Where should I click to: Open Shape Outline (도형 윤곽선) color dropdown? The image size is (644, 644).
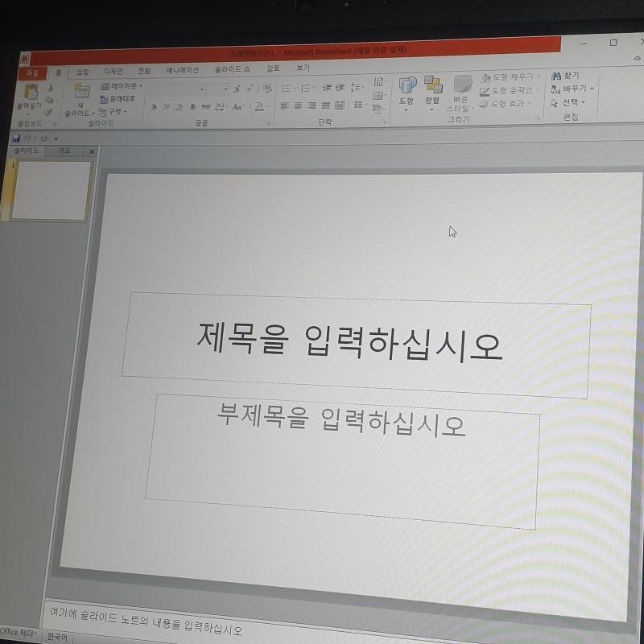509,90
